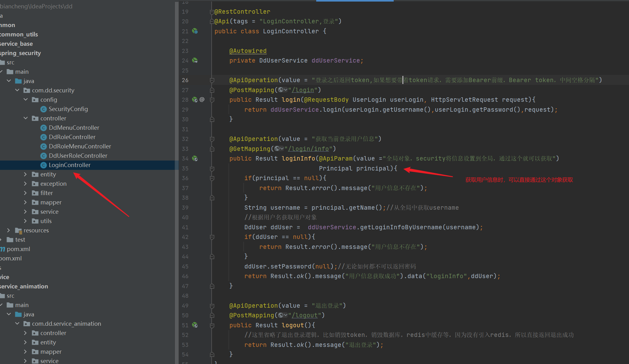Click the @ annotation gutter marker on line 28
The image size is (629, 364).
point(202,100)
